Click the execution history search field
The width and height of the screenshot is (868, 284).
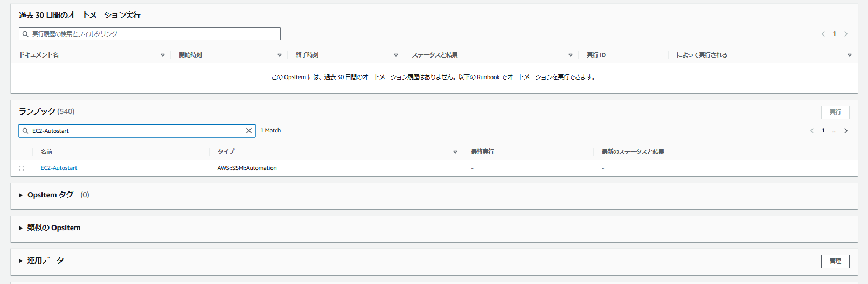[150, 34]
